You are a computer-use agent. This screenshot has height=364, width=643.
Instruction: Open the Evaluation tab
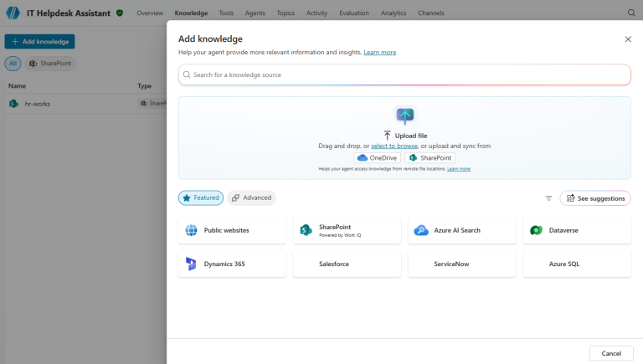pos(354,13)
